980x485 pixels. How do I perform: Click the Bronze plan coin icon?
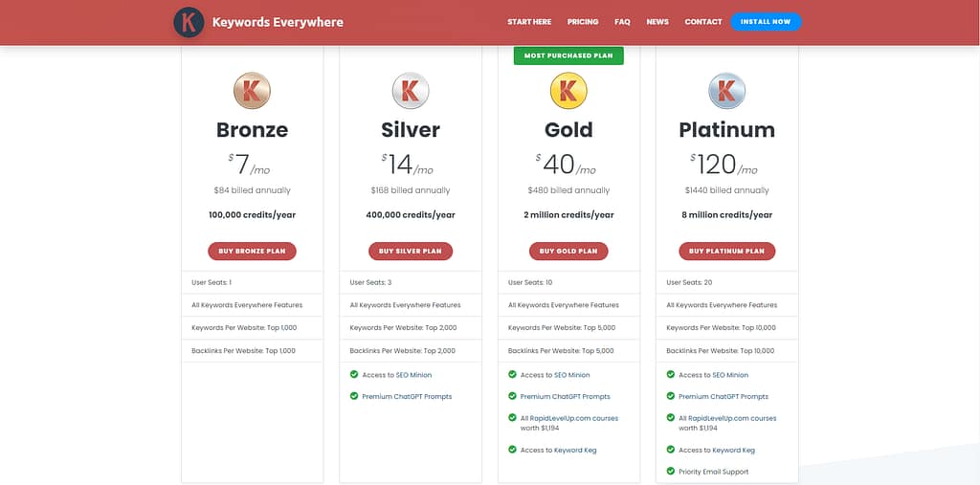pos(252,91)
